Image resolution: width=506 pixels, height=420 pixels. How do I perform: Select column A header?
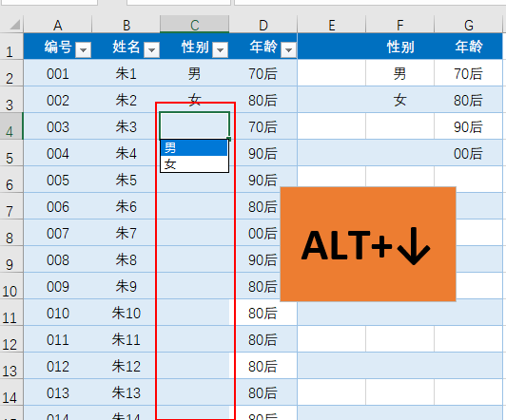[x=58, y=25]
